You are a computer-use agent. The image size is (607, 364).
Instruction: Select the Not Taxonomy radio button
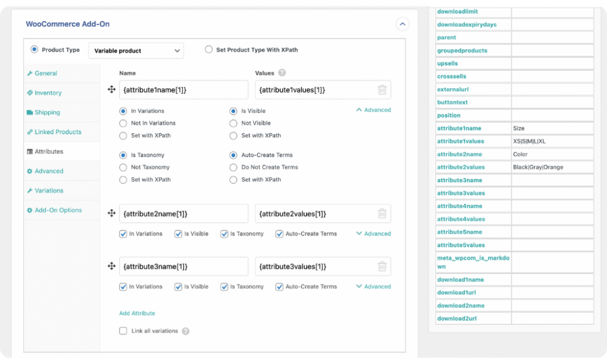123,167
